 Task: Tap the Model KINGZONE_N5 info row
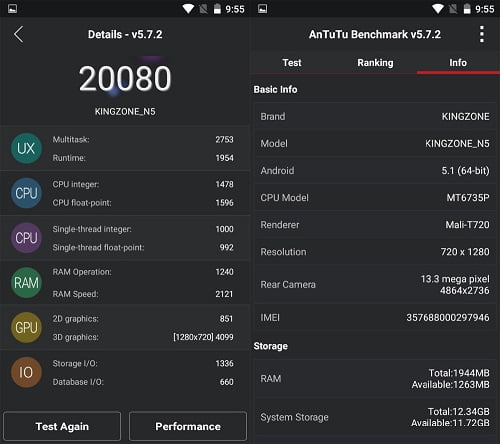click(x=375, y=144)
